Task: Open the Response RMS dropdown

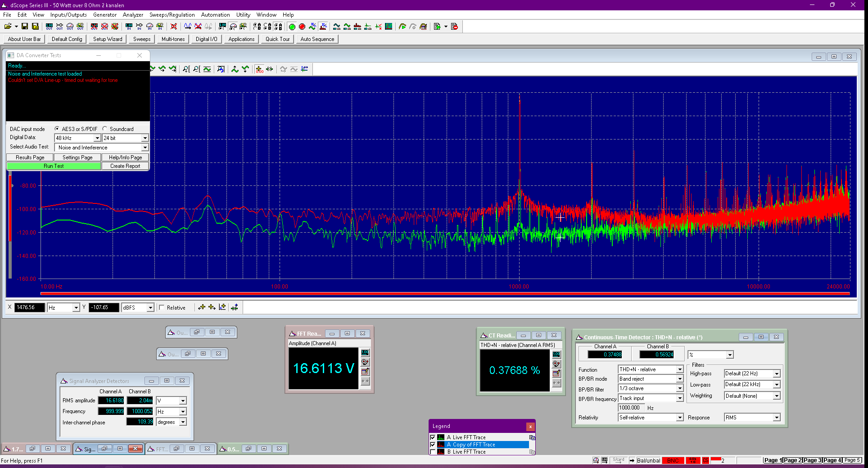Action: pyautogui.click(x=777, y=418)
